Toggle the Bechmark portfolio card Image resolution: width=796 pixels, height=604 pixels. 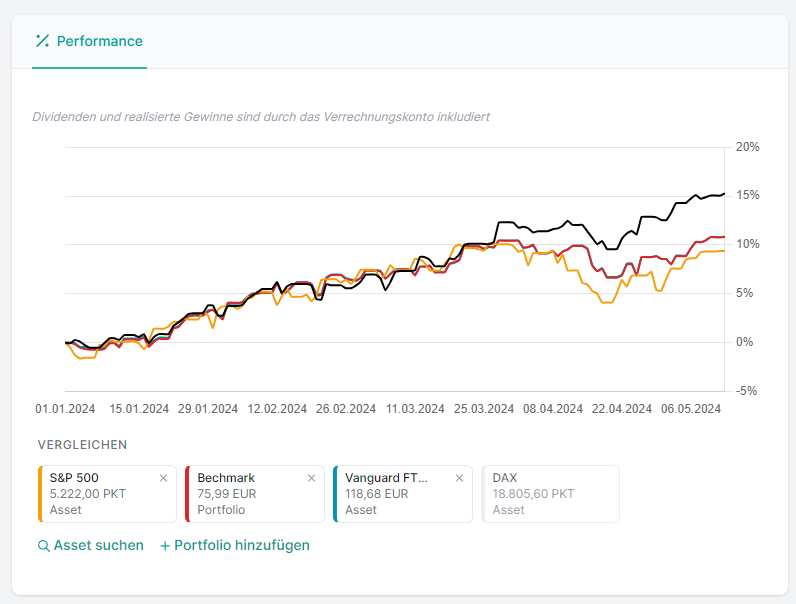(x=250, y=495)
